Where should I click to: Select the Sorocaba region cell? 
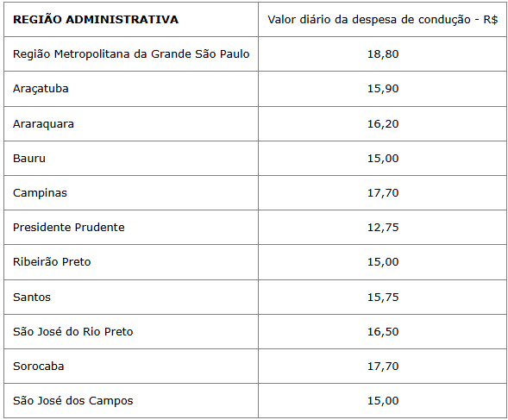131,367
